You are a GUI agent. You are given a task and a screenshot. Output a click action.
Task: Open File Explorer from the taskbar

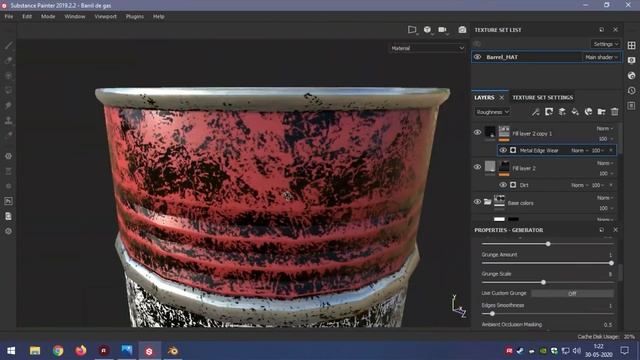35,351
